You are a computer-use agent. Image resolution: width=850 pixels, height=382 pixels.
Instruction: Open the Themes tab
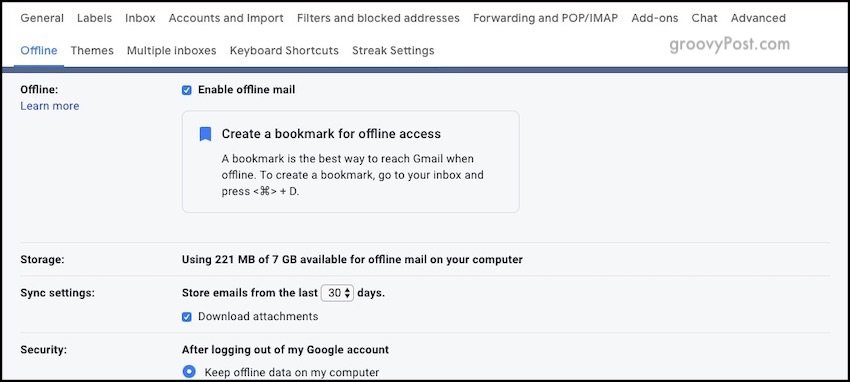[x=92, y=50]
